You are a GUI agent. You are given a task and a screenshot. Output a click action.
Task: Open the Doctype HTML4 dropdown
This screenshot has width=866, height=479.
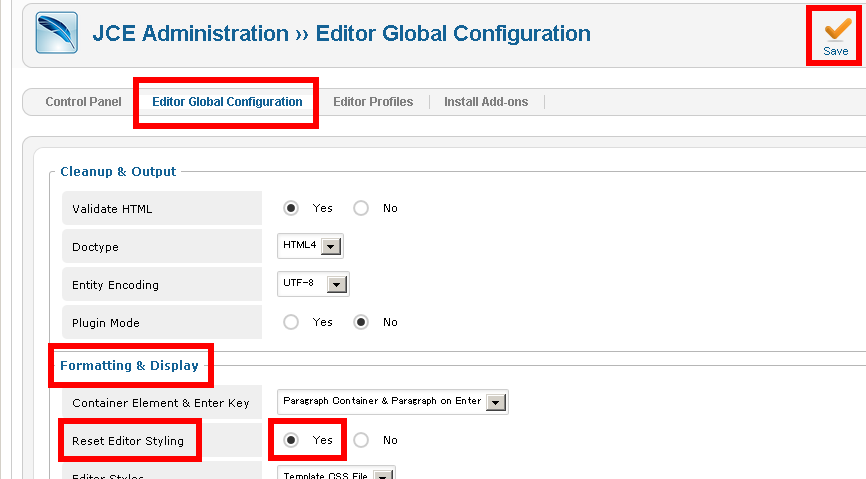point(310,246)
